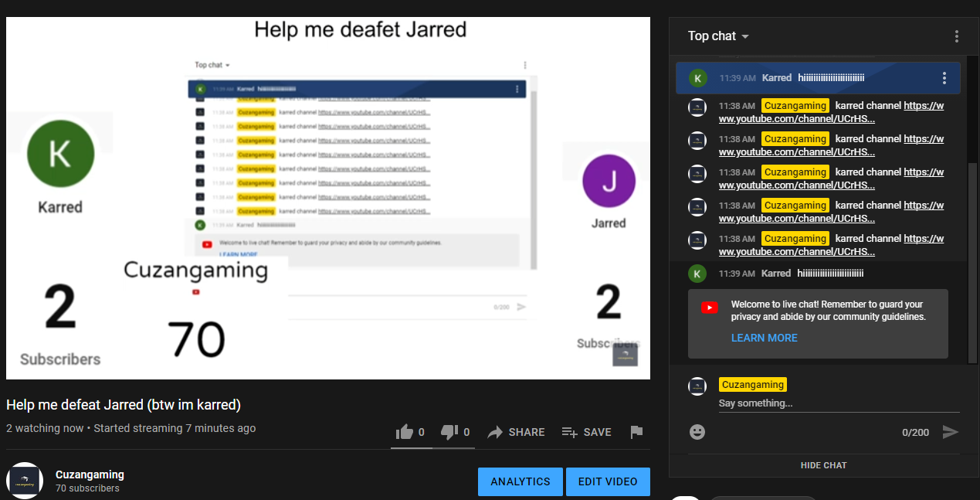The width and height of the screenshot is (980, 500).
Task: Click the yellow Cuzangaming badge above chat input
Action: click(x=753, y=384)
